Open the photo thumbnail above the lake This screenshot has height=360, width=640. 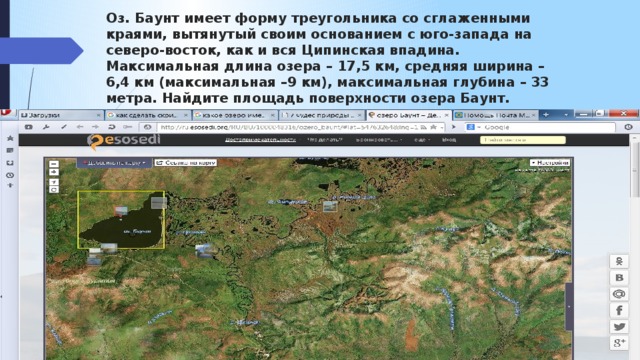coord(121,211)
